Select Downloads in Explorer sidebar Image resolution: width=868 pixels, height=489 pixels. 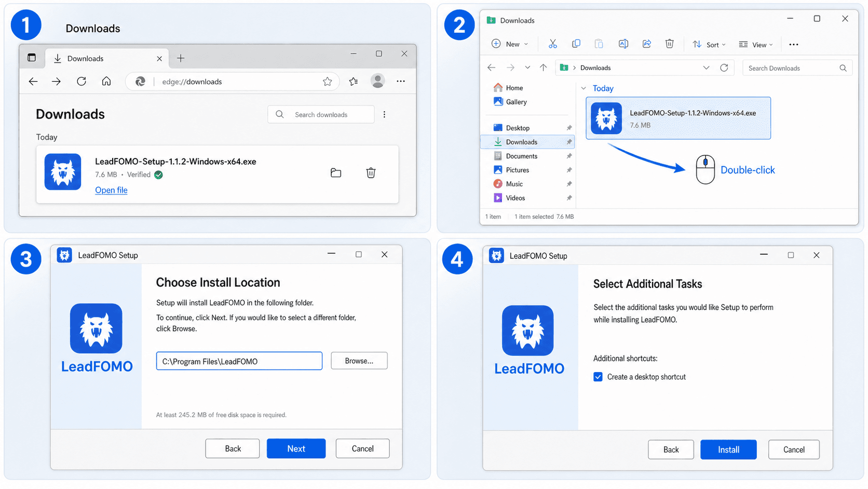[527, 142]
